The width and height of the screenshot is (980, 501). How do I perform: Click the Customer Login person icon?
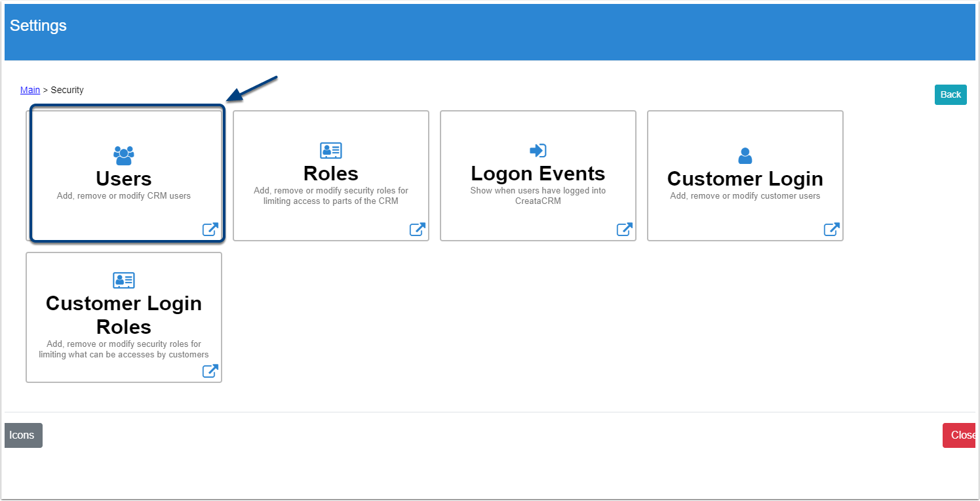pyautogui.click(x=745, y=155)
